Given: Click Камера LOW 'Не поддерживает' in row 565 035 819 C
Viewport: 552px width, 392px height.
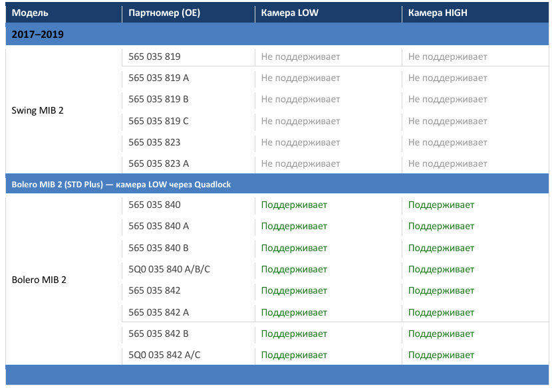Looking at the screenshot, I should (301, 122).
